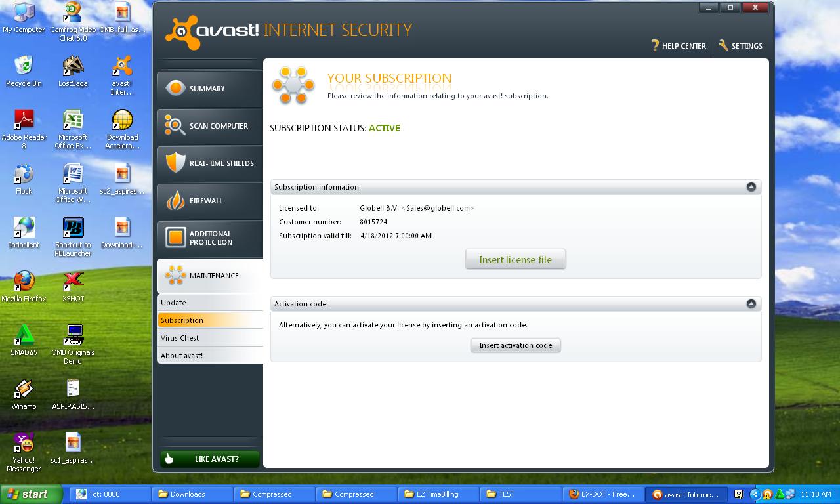Select Download- archive on desktop
Image resolution: width=840 pixels, height=504 pixels.
coord(122,233)
